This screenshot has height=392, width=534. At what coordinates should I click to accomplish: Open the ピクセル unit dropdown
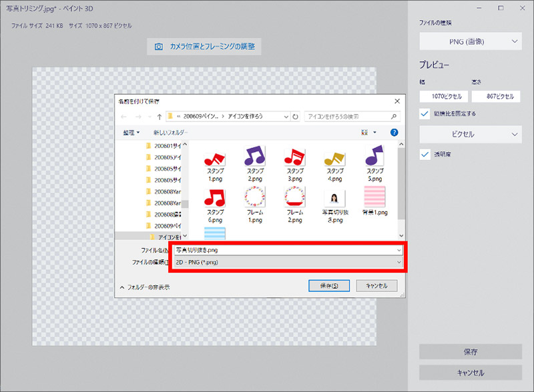[x=470, y=134]
